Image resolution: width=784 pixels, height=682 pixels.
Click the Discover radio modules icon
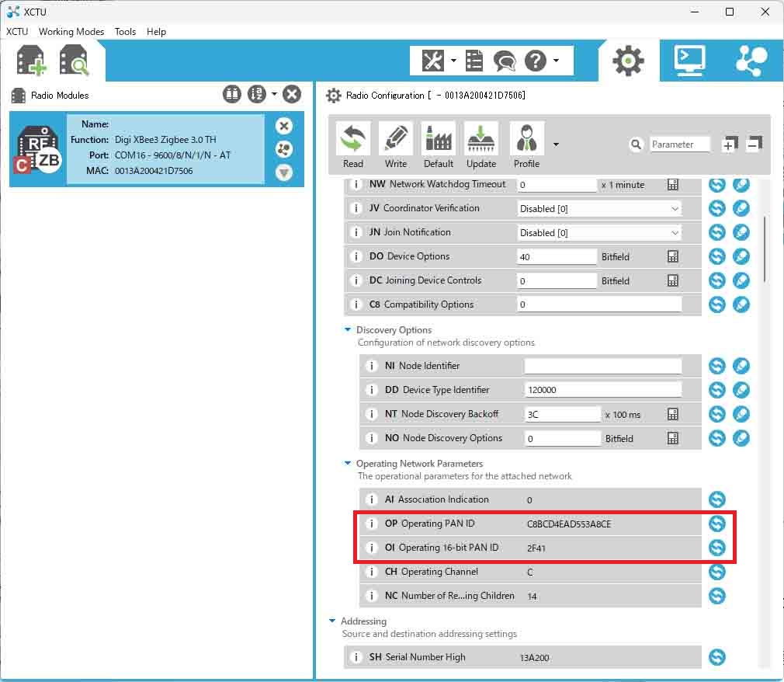tap(75, 61)
